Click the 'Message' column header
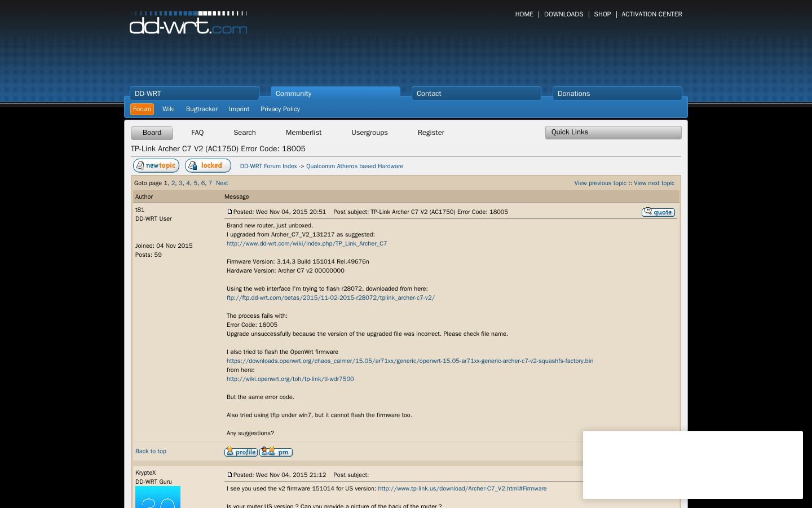 (x=237, y=196)
